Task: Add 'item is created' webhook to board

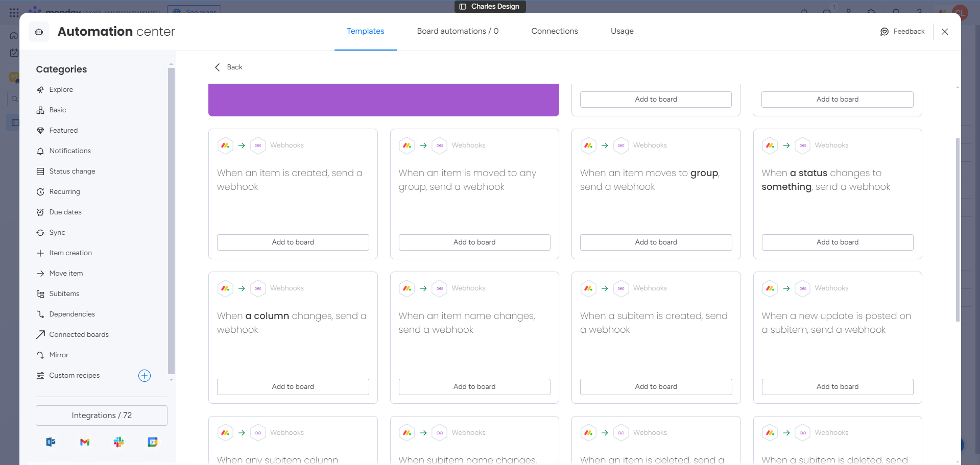Action: (x=293, y=242)
